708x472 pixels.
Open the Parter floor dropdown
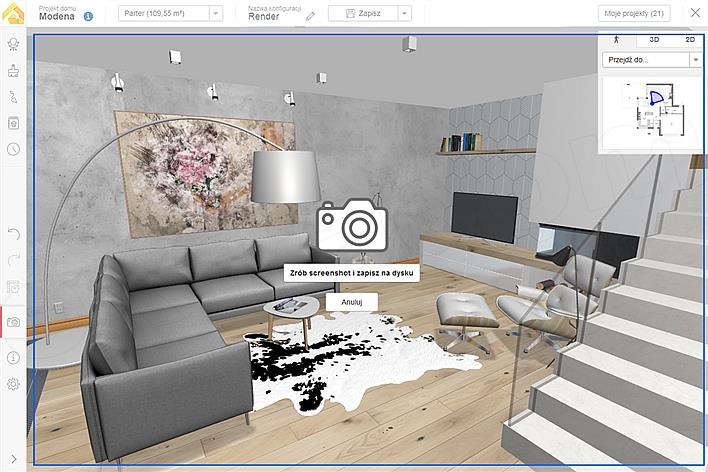click(x=170, y=14)
